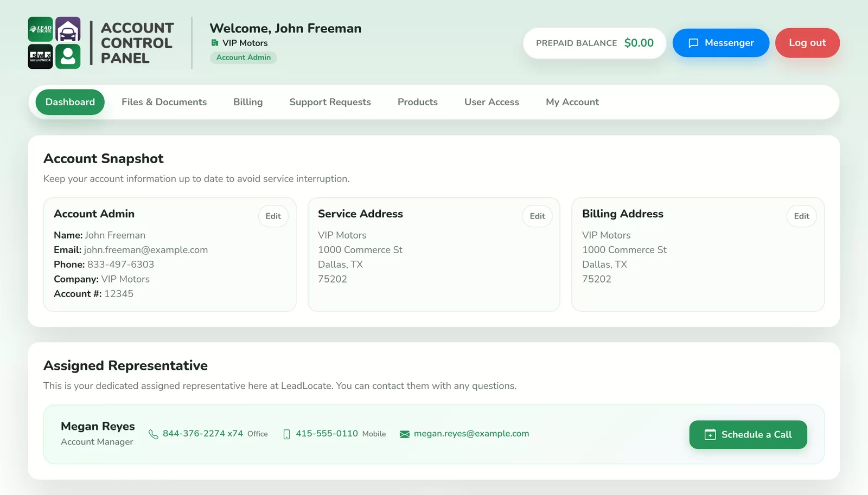
Task: Click the office phone handset icon
Action: point(154,434)
